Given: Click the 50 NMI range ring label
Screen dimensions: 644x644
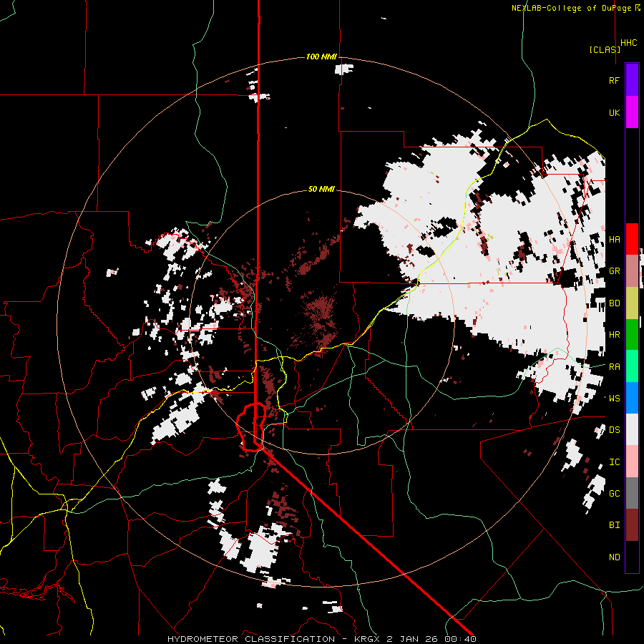Looking at the screenshot, I should click(x=321, y=190).
